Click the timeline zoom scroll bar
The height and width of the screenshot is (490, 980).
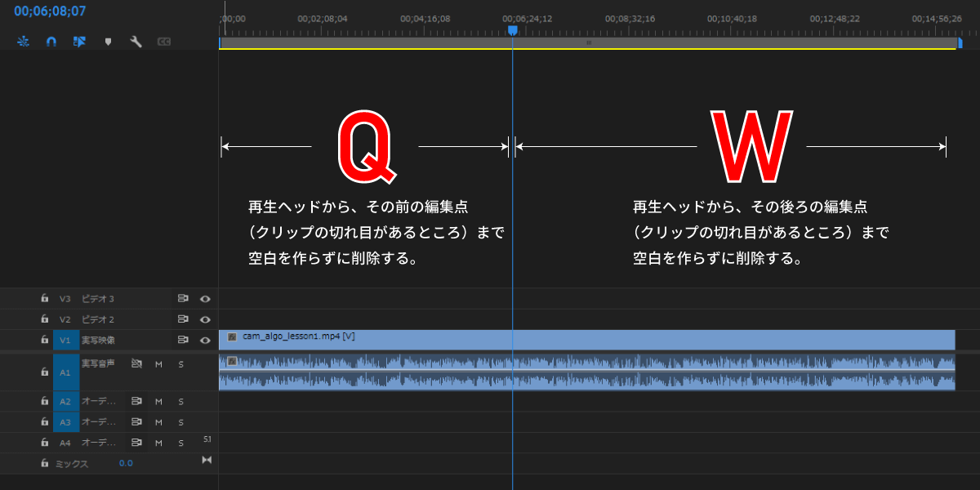click(x=588, y=42)
